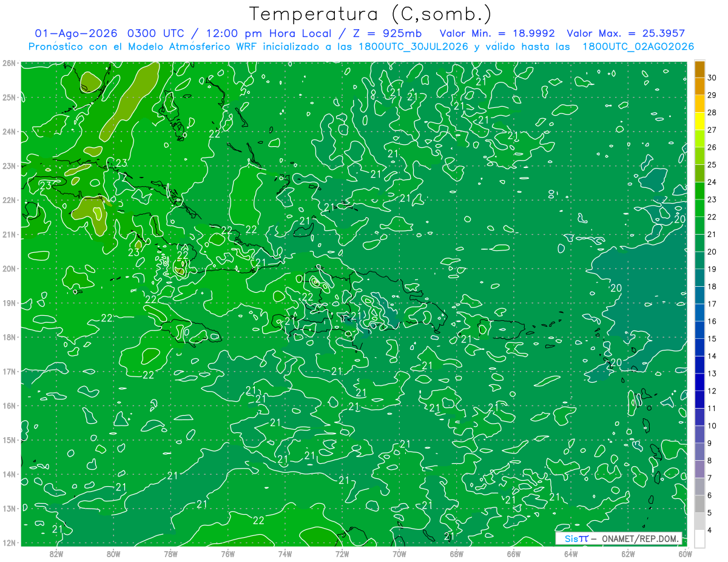The height and width of the screenshot is (562, 728).
Task: Click the 26N latitude axis label
Action: point(9,63)
